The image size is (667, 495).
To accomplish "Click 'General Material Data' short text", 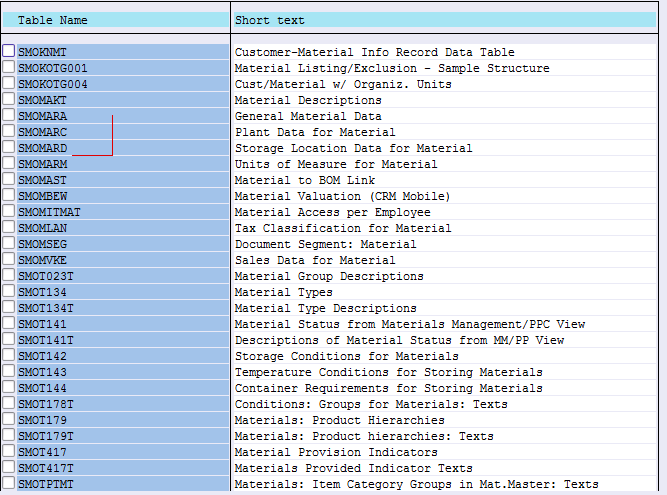I will [x=308, y=116].
